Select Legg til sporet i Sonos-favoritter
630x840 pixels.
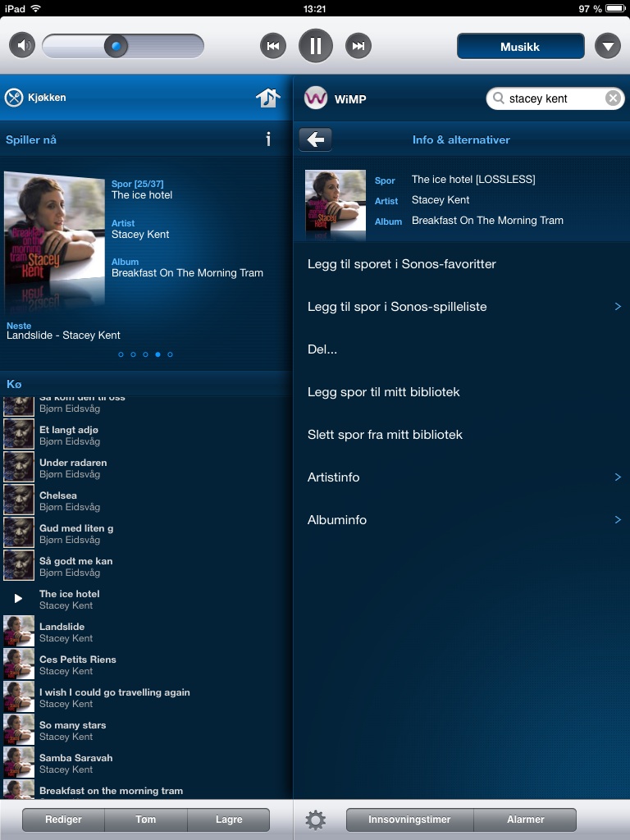[x=462, y=264]
